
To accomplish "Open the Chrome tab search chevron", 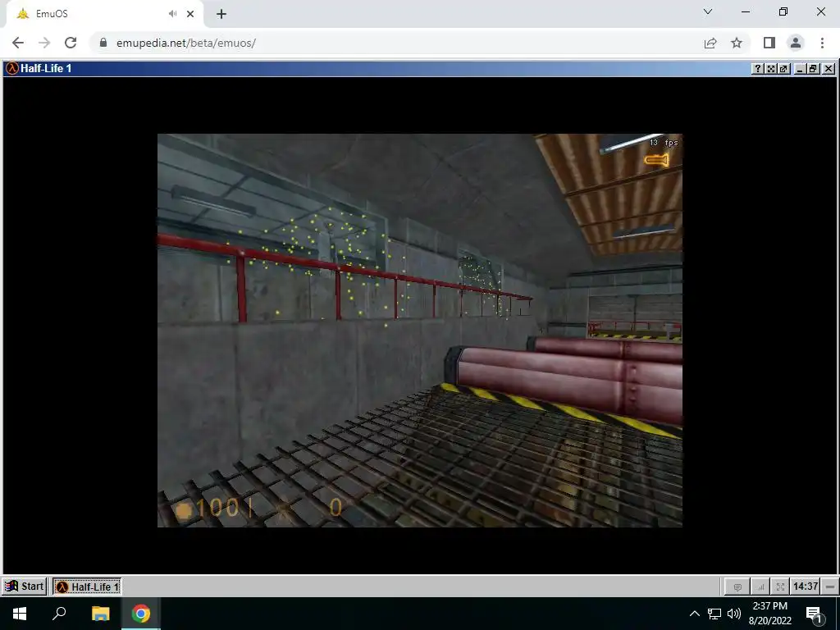I will (x=708, y=11).
